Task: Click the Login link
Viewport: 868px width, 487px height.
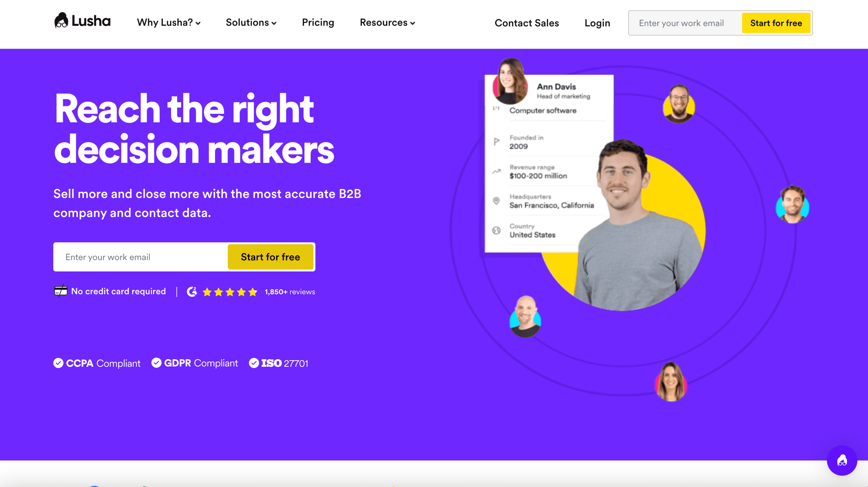Action: tap(597, 23)
